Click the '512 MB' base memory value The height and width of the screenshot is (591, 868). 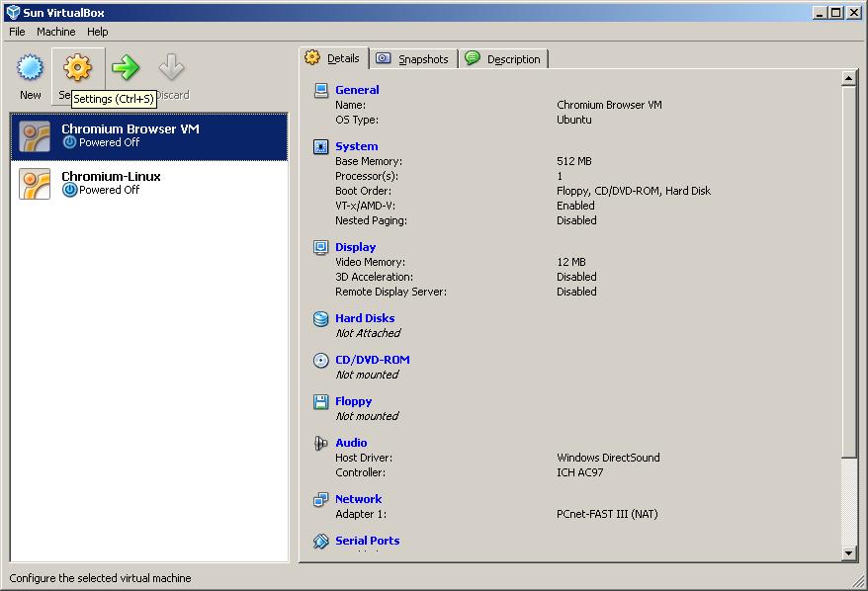pos(574,161)
